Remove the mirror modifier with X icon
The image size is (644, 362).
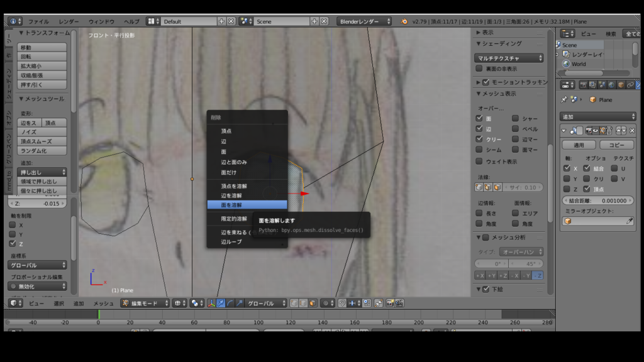631,131
